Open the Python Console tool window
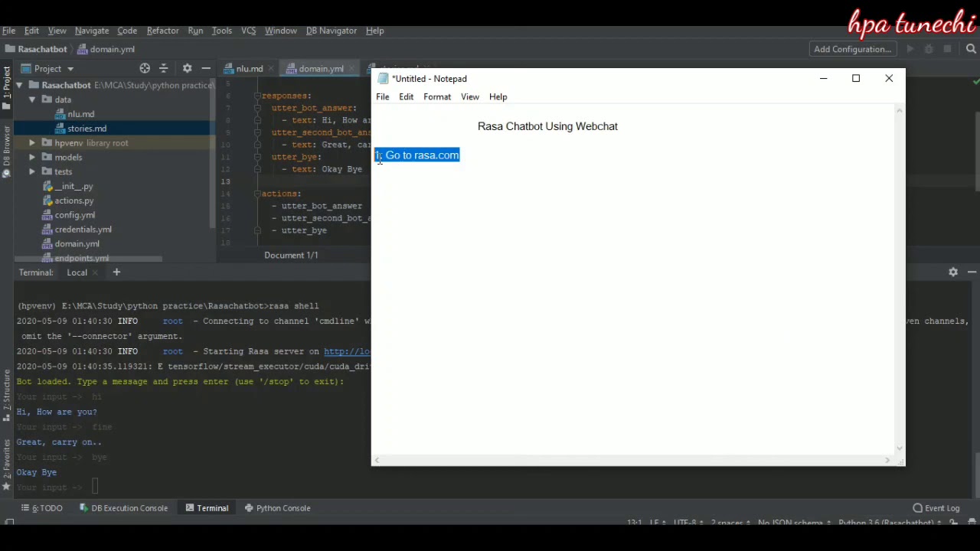 coord(277,508)
